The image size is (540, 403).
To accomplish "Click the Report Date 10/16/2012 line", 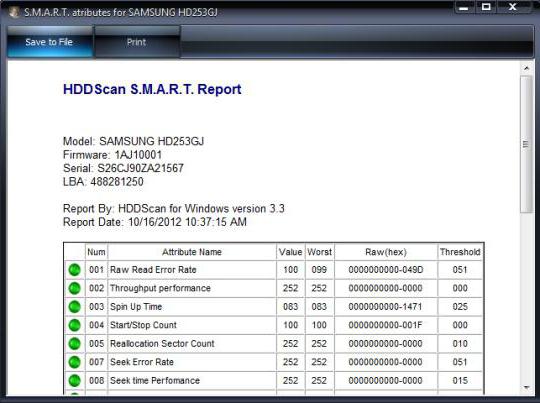I will click(x=155, y=222).
